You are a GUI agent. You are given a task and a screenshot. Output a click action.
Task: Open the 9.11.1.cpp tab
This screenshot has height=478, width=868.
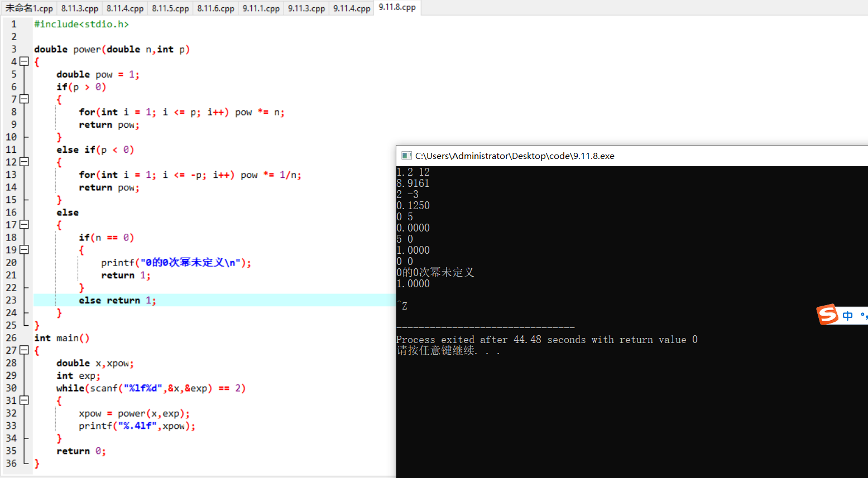click(x=261, y=8)
